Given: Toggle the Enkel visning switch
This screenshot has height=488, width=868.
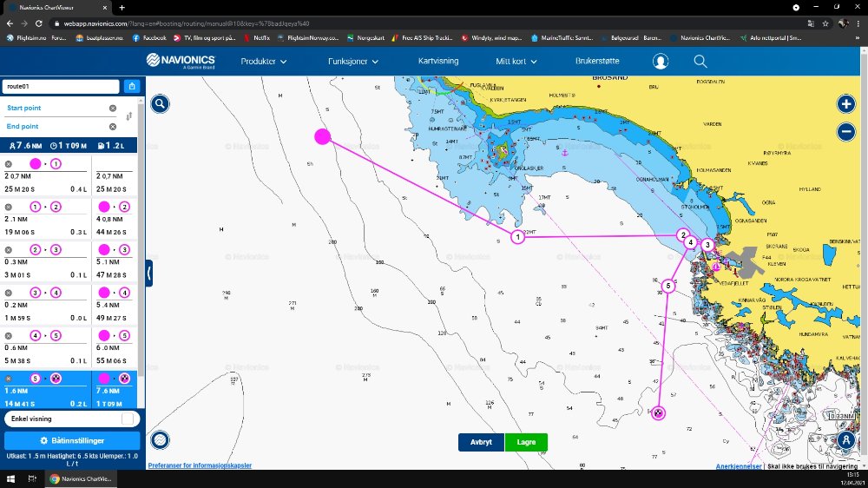Looking at the screenshot, I should tap(128, 419).
